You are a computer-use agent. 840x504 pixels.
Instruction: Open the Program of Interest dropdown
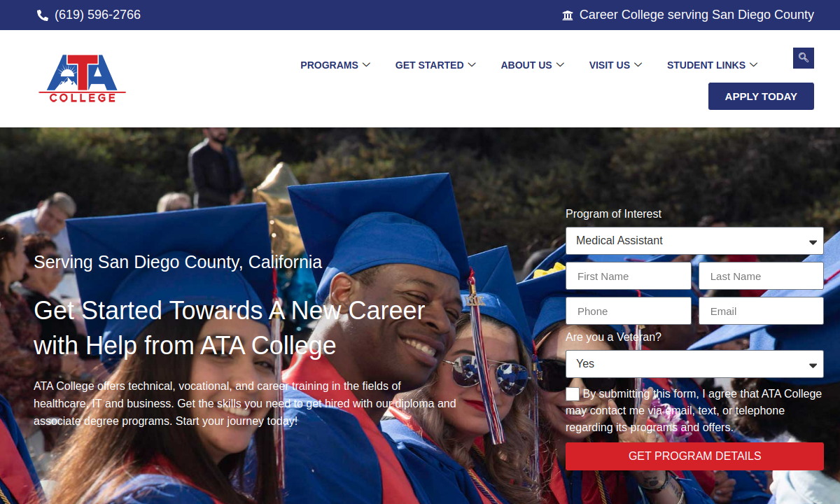[694, 241]
